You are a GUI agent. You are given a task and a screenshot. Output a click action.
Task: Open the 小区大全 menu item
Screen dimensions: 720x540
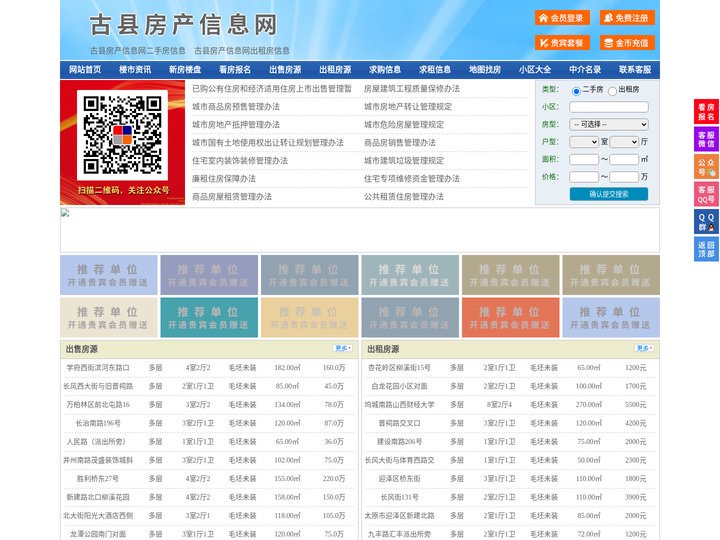[535, 70]
